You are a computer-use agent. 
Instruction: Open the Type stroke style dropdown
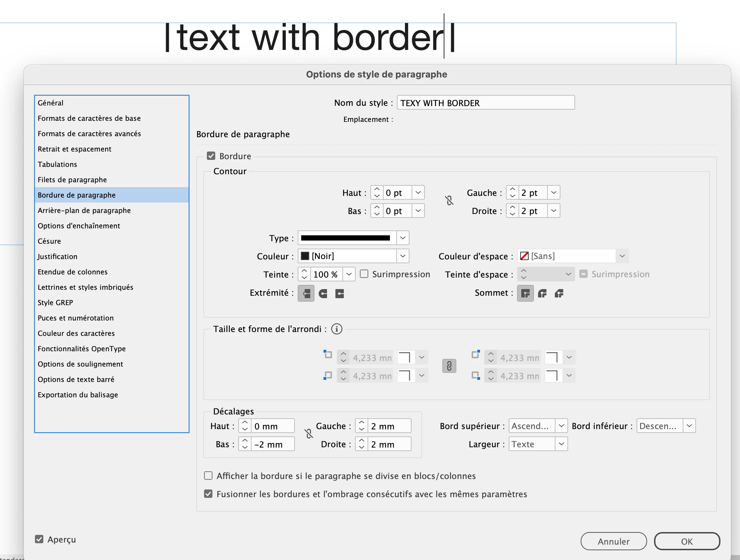click(x=402, y=238)
